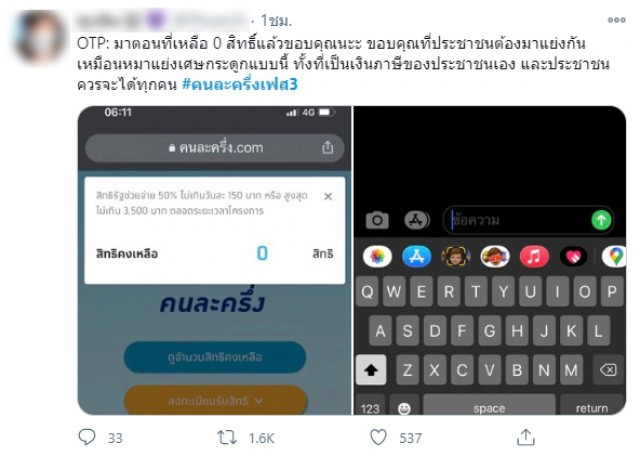The width and height of the screenshot is (640, 456).
Task: Click the blue ดูจำนวนสิทธิคงเหลือ button
Action: (215, 357)
